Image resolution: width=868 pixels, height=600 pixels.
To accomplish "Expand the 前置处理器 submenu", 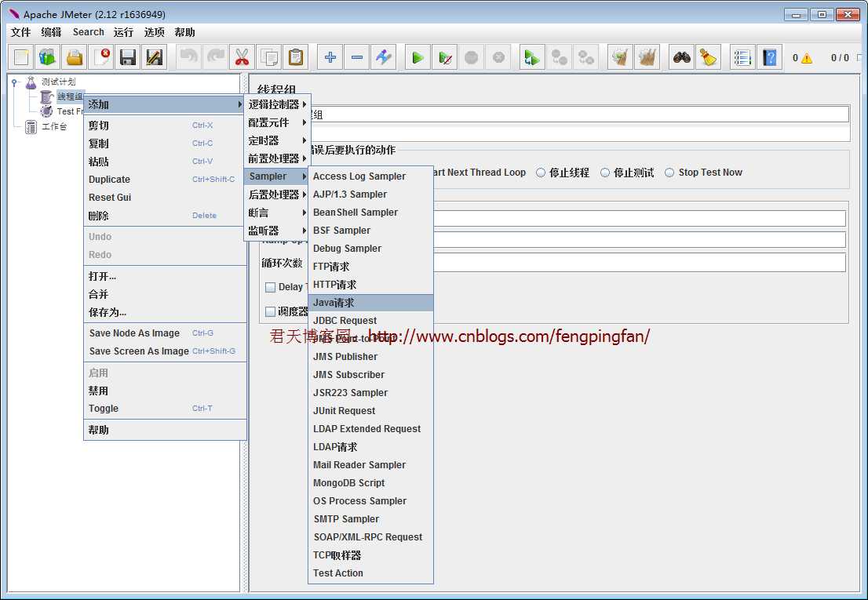I will 277,158.
